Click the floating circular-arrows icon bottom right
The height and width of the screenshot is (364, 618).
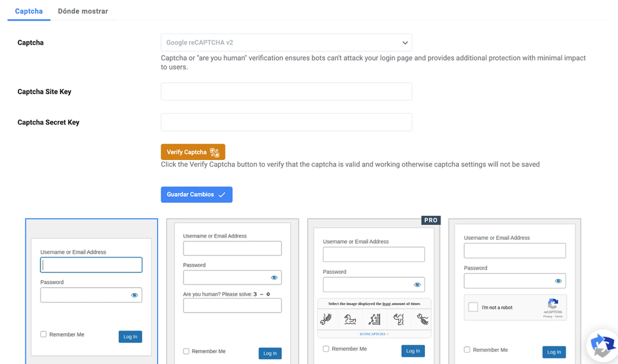pyautogui.click(x=602, y=345)
